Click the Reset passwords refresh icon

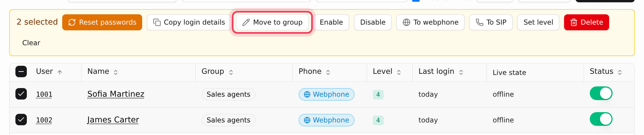(x=72, y=22)
